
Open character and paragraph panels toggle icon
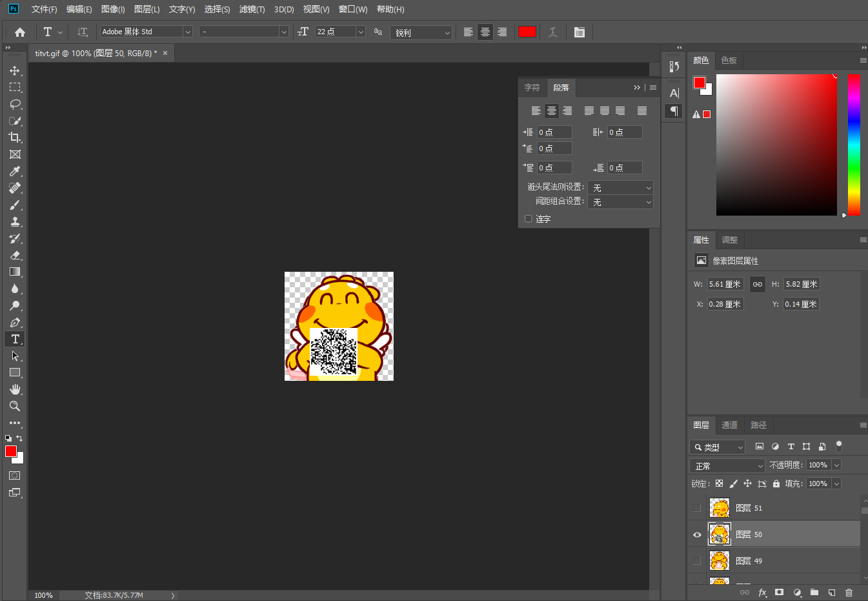(x=580, y=32)
